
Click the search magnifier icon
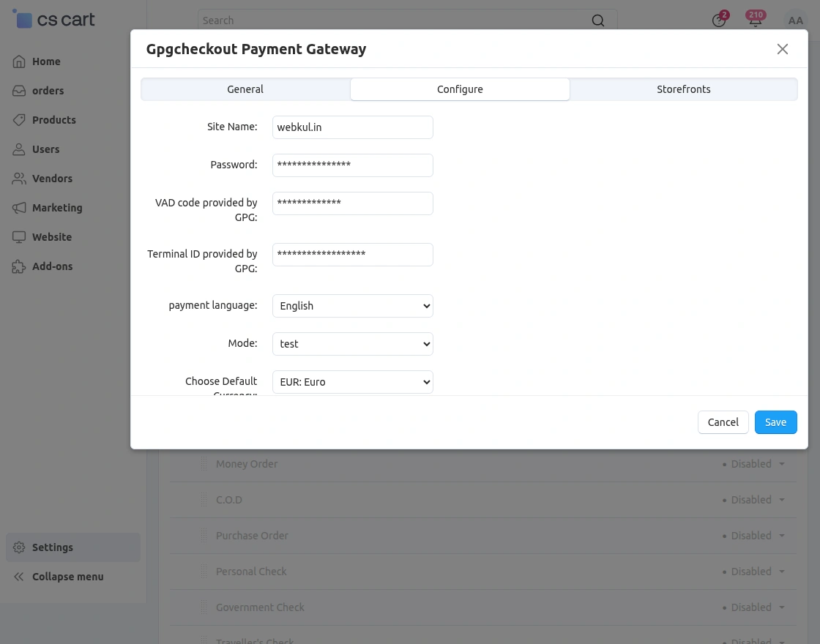pos(597,20)
